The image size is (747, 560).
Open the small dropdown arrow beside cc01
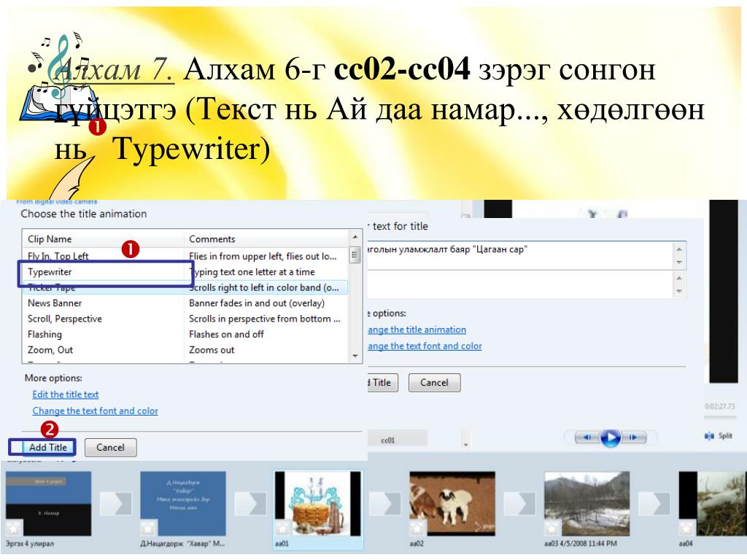click(465, 443)
